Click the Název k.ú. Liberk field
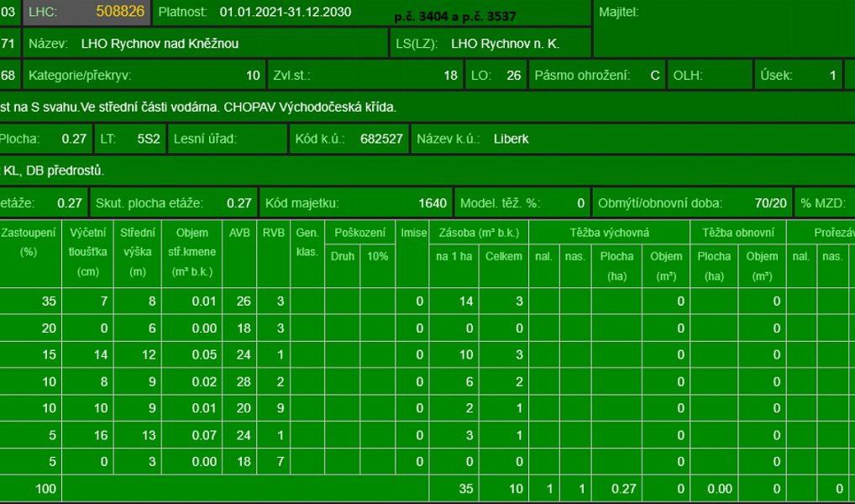Screen dimensions: 855x504 (632, 139)
